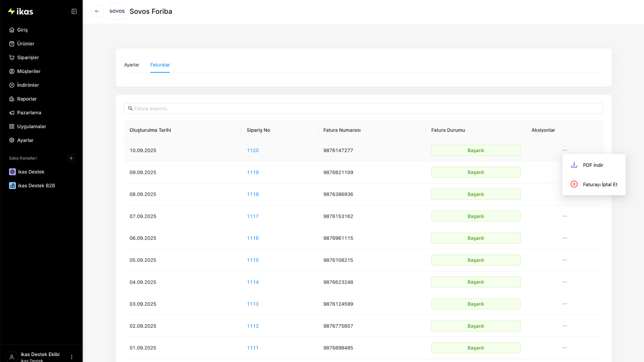
Task: Click the Fatura arayınız search field
Action: pos(364,108)
